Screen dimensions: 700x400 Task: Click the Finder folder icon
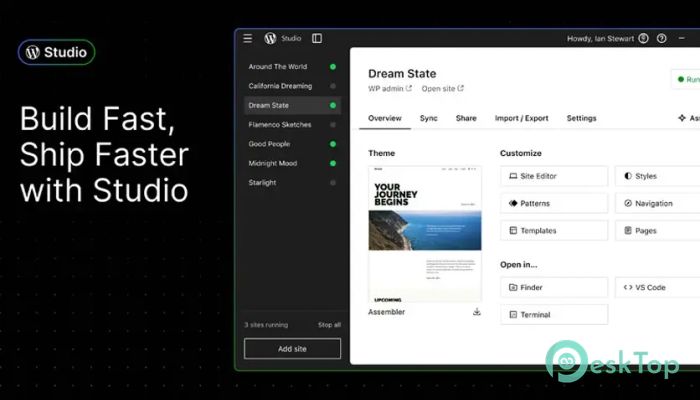[513, 288]
